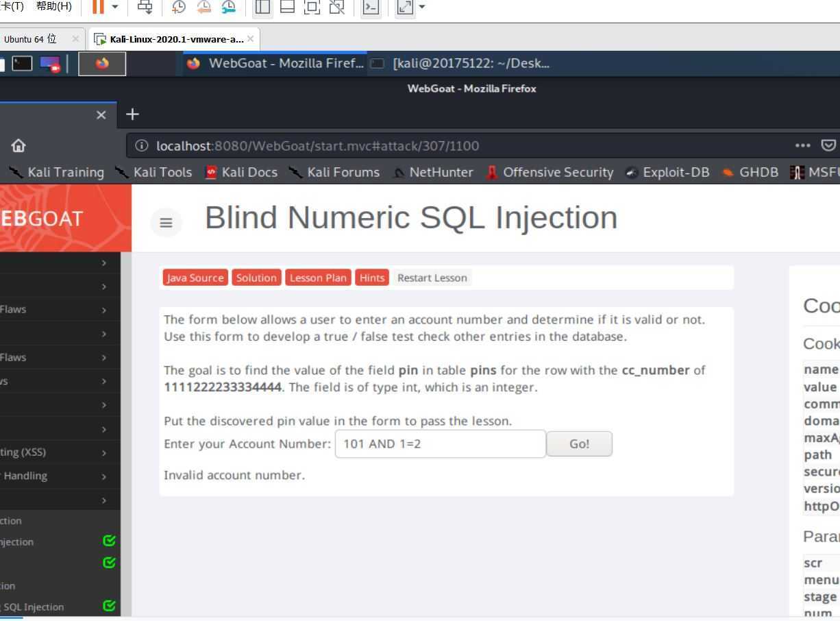Show lesson Hints
The image size is (840, 621).
372,278
